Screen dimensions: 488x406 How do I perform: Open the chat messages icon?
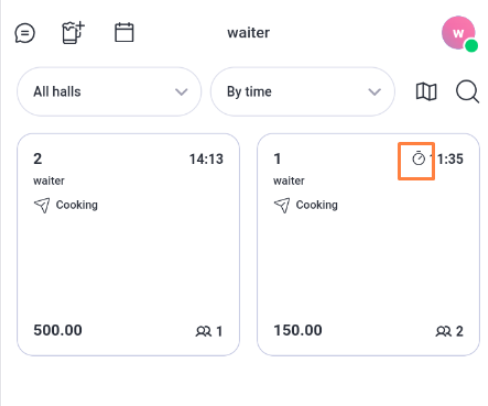point(25,33)
